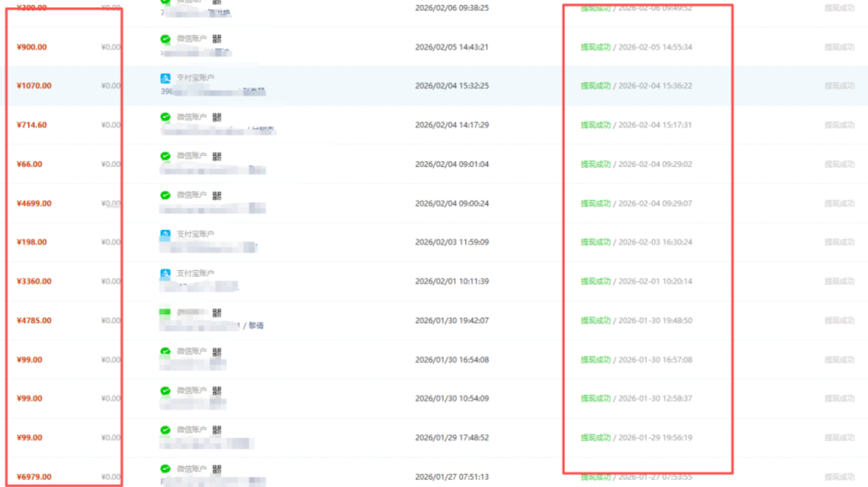
Task: Open the QR code icon in the ¥4699.00 row
Action: click(217, 195)
